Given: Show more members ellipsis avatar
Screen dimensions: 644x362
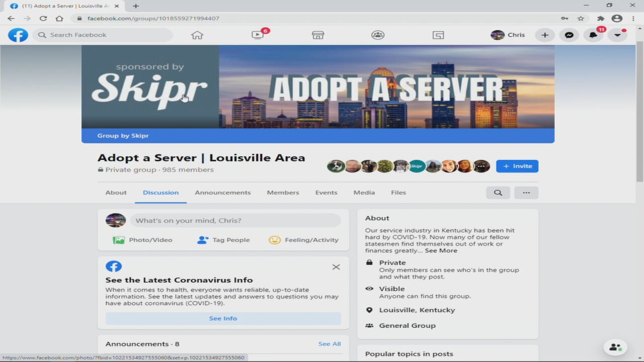Looking at the screenshot, I should 481,166.
